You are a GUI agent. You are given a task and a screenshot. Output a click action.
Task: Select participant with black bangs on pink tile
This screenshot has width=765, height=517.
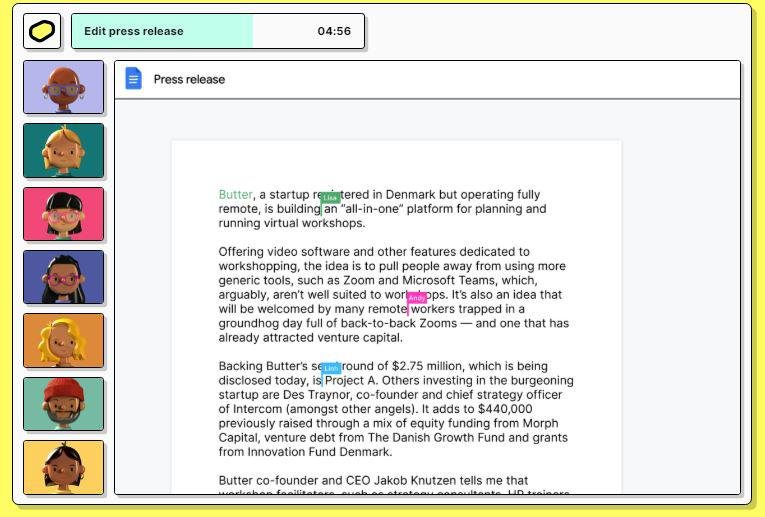point(63,214)
